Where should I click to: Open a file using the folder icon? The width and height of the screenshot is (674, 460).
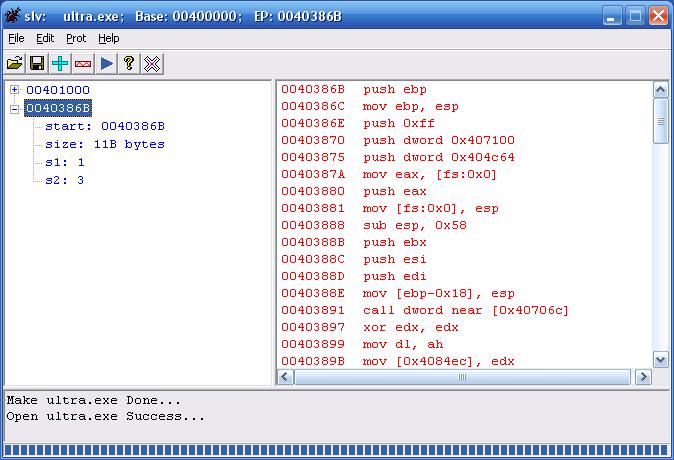(15, 64)
